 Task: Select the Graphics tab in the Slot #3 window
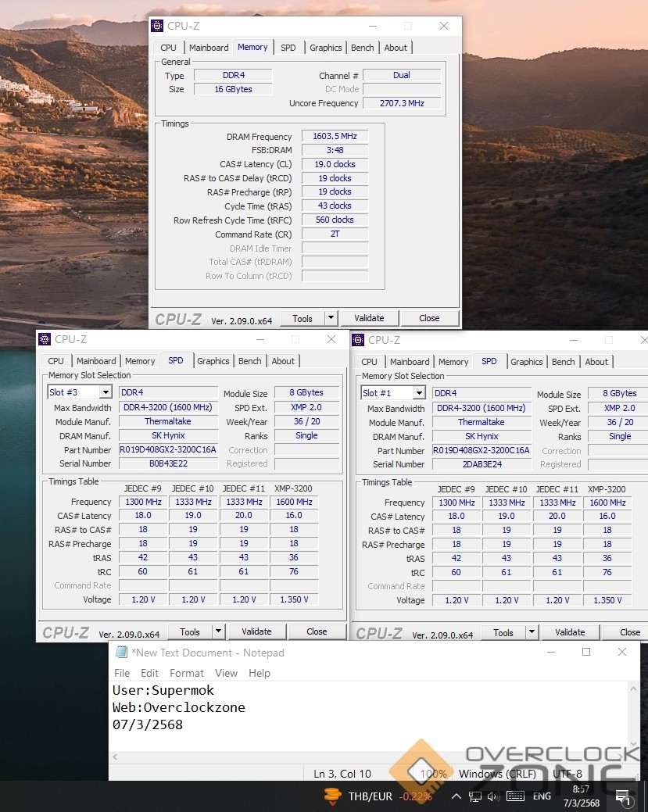213,361
